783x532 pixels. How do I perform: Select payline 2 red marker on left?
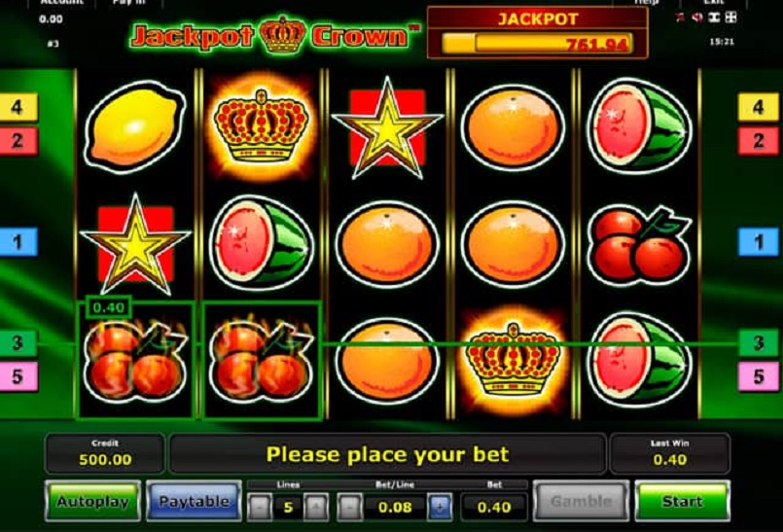[18, 141]
